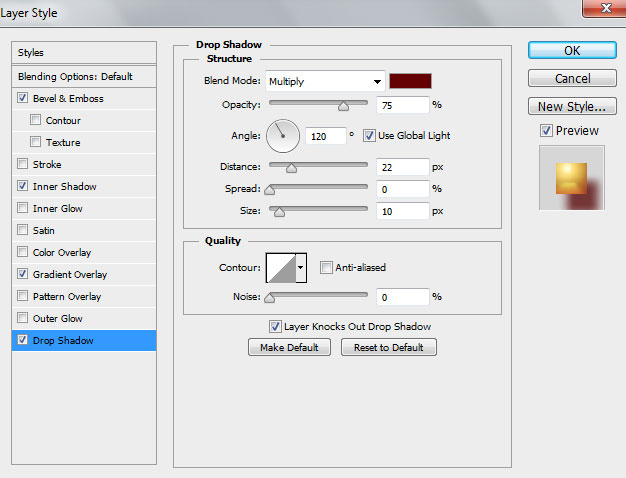This screenshot has height=478, width=626.
Task: Open Gradient Overlay settings row
Action: point(84,274)
